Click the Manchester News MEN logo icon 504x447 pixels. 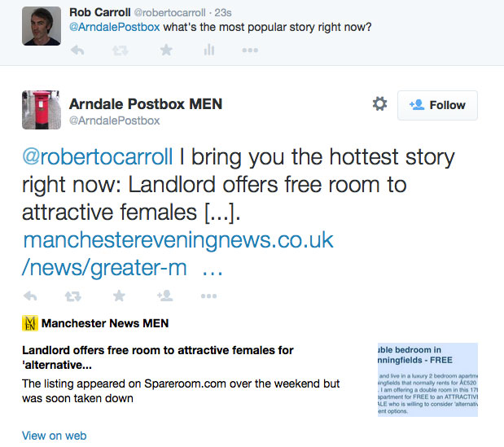[30, 323]
